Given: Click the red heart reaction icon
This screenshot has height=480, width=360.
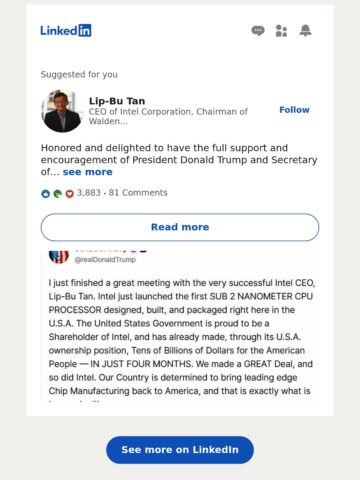Looking at the screenshot, I should point(69,193).
